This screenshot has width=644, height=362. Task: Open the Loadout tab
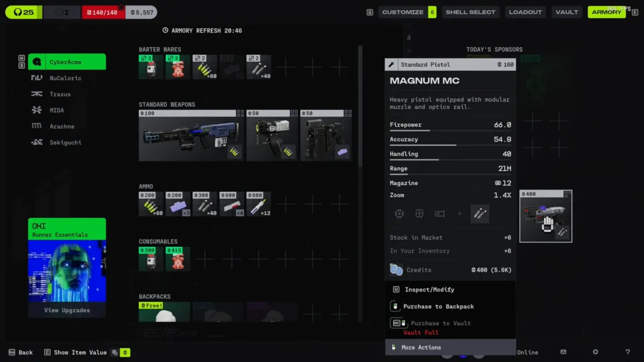point(525,12)
